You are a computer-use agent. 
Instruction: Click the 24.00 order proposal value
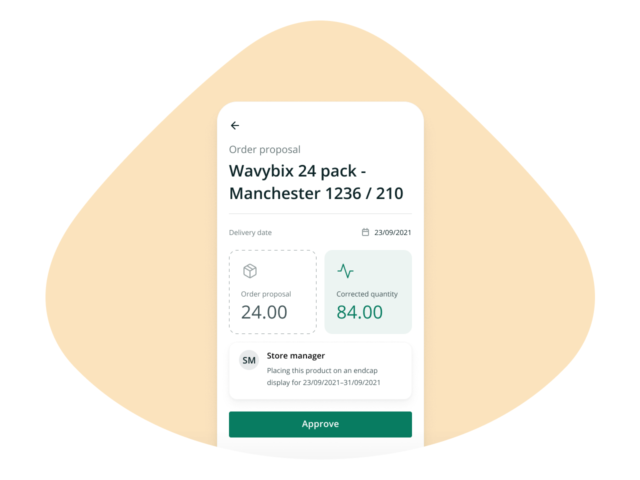[x=264, y=313]
